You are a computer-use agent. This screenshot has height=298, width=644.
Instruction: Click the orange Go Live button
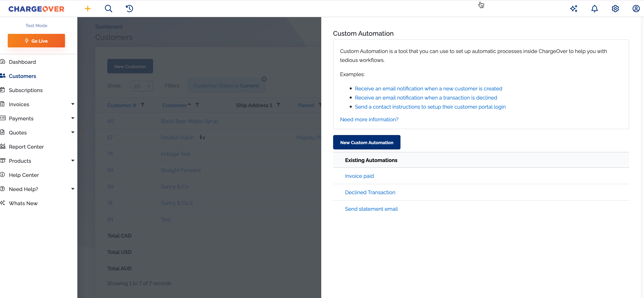pos(36,41)
